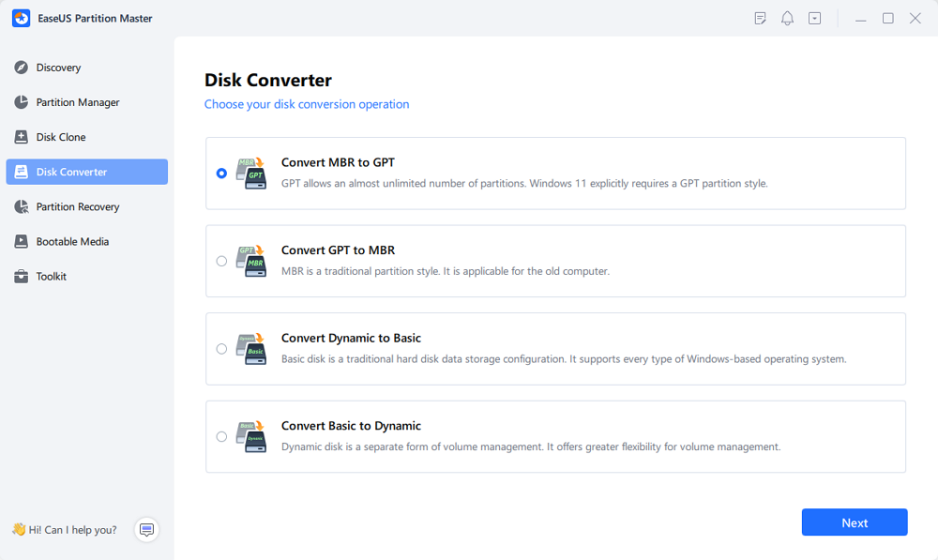This screenshot has height=560, width=938.
Task: Select the Convert MBR to GPT radio button
Action: tap(221, 173)
